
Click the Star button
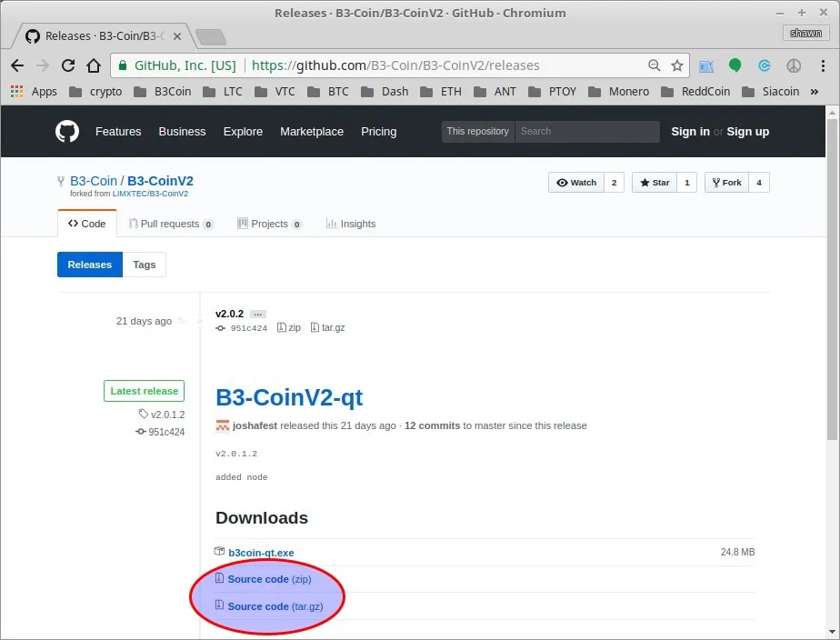655,183
